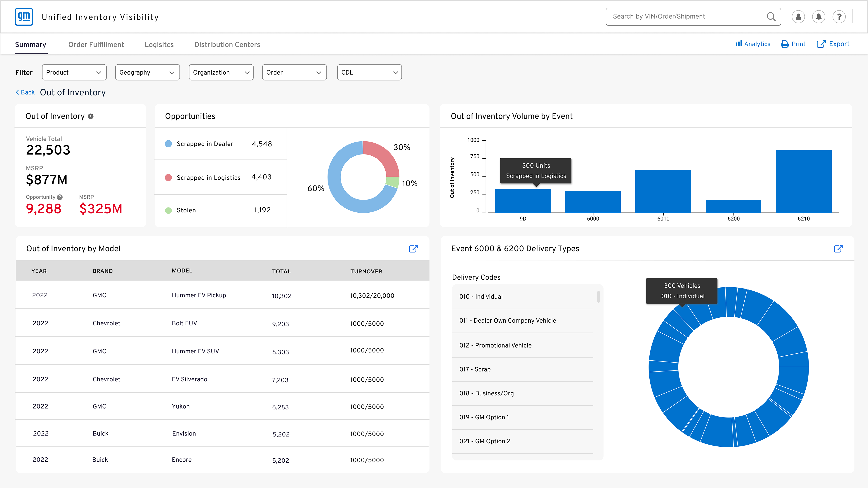Click the 9D bar in the chart
868x488 pixels.
click(523, 201)
